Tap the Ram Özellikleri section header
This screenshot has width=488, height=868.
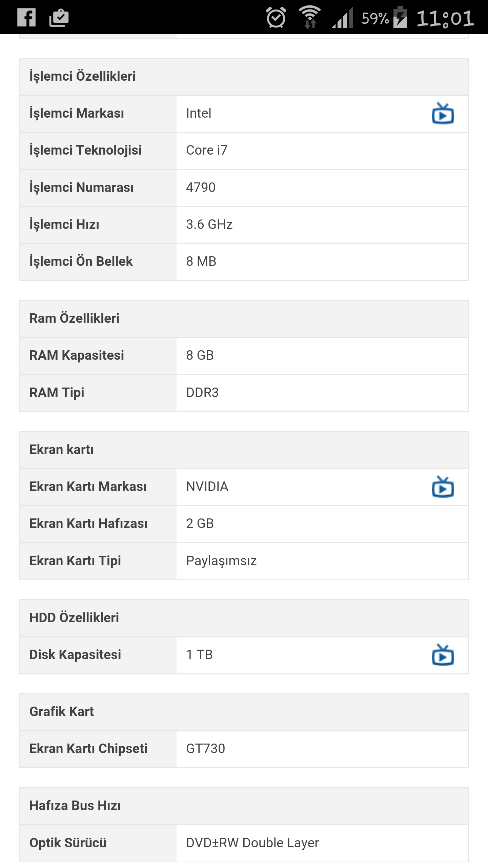(75, 318)
